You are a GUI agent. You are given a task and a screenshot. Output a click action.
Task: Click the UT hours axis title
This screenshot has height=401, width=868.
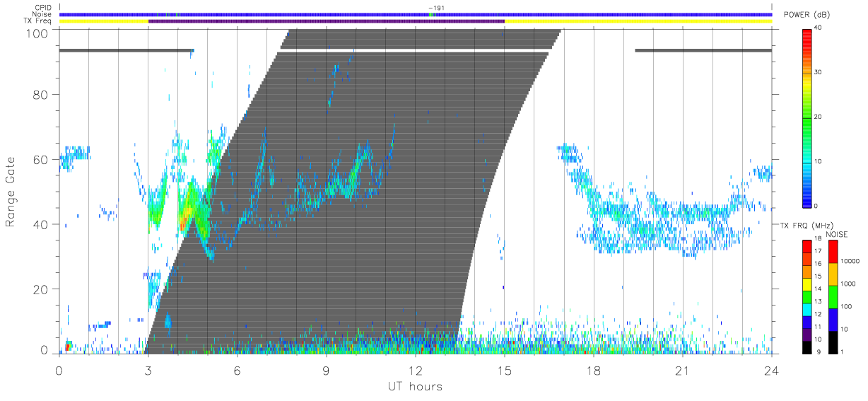[414, 386]
